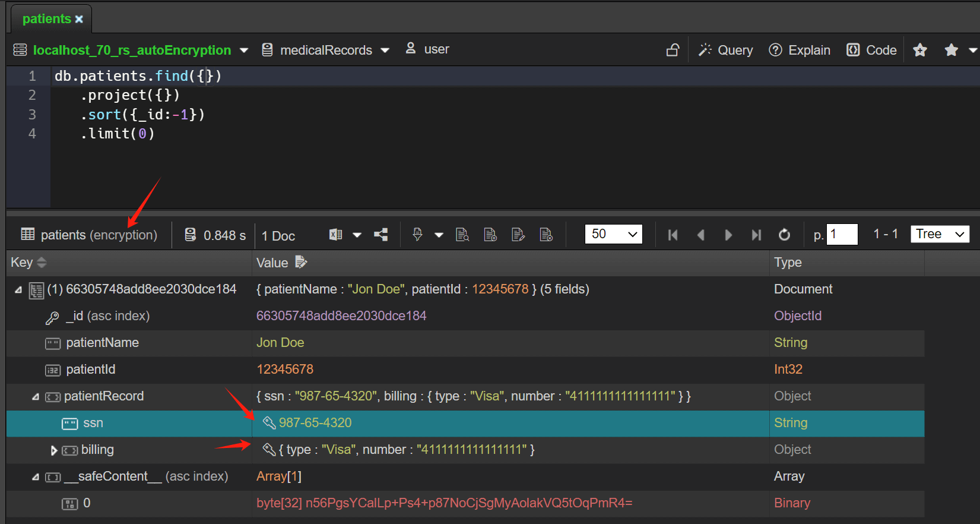Go to the first results page
The height and width of the screenshot is (524, 980).
[673, 235]
